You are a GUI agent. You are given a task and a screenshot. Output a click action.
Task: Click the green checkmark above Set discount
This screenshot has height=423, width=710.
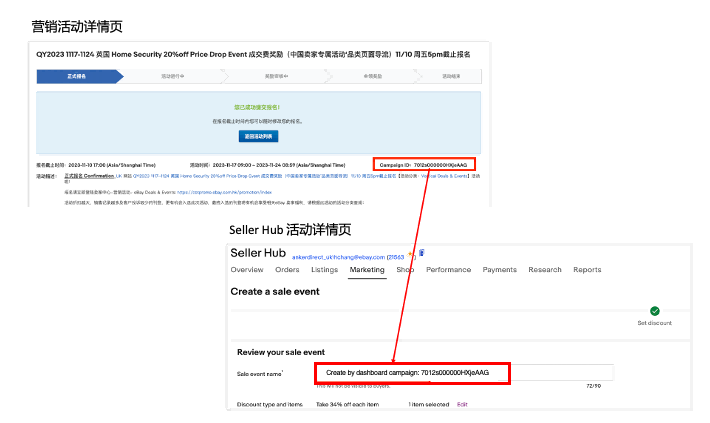[654, 311]
